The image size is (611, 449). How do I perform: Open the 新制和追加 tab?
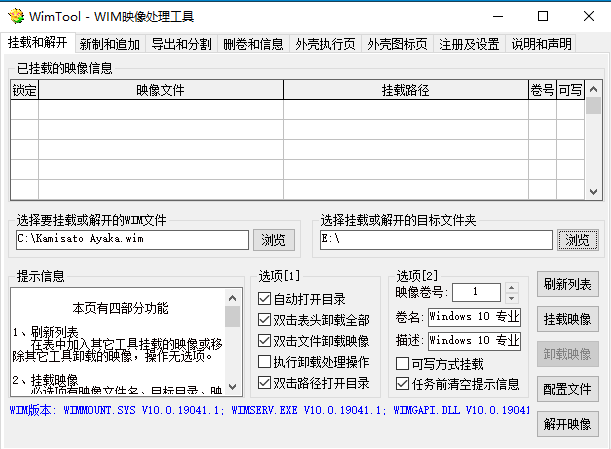click(110, 44)
